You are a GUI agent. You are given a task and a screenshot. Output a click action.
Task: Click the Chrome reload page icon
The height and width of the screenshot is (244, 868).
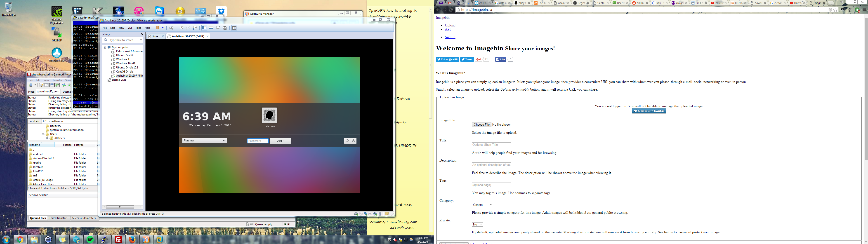(451, 10)
